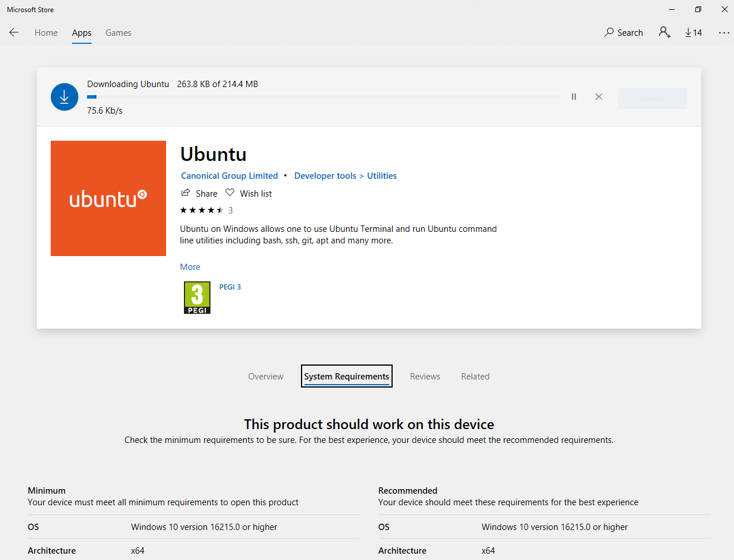The height and width of the screenshot is (560, 734).
Task: Pause the Ubuntu download
Action: tap(574, 97)
